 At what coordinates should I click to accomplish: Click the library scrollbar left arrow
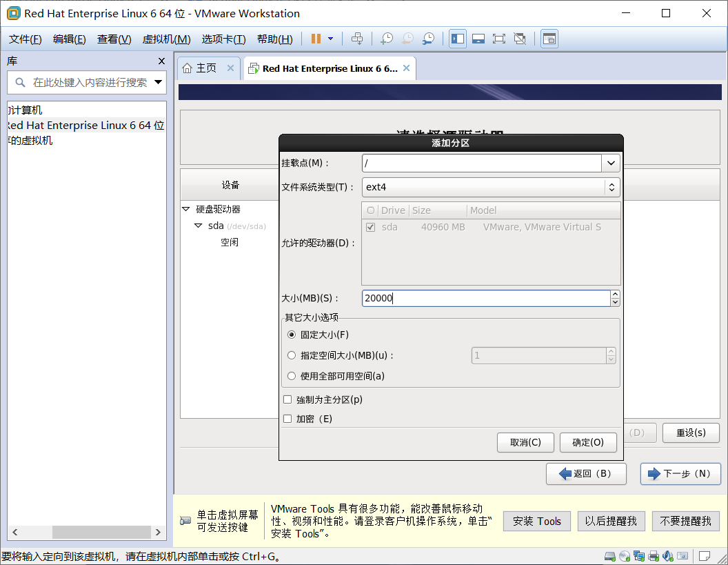[x=15, y=532]
